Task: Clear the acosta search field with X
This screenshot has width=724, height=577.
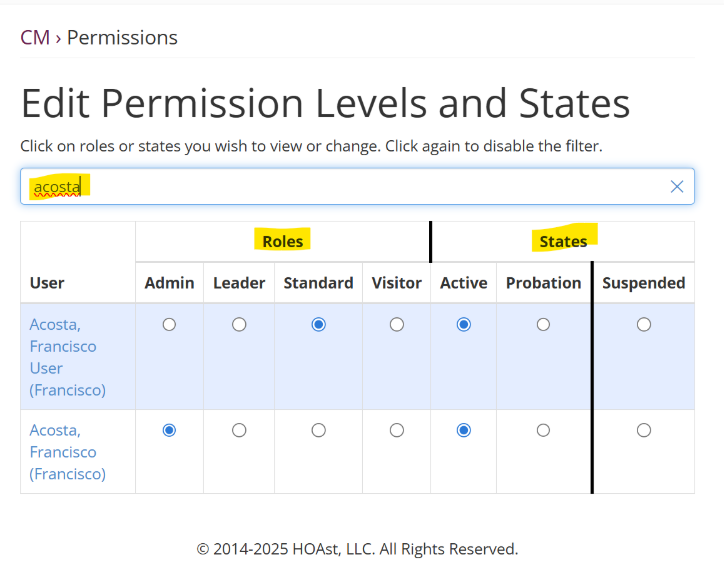Action: coord(677,187)
